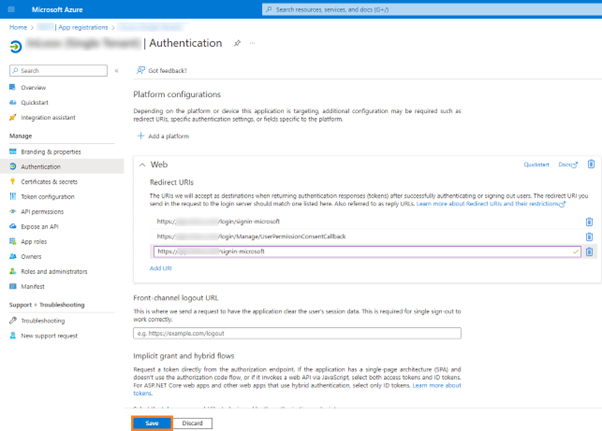
Task: Open the Azure portal hamburger menu
Action: click(x=11, y=9)
